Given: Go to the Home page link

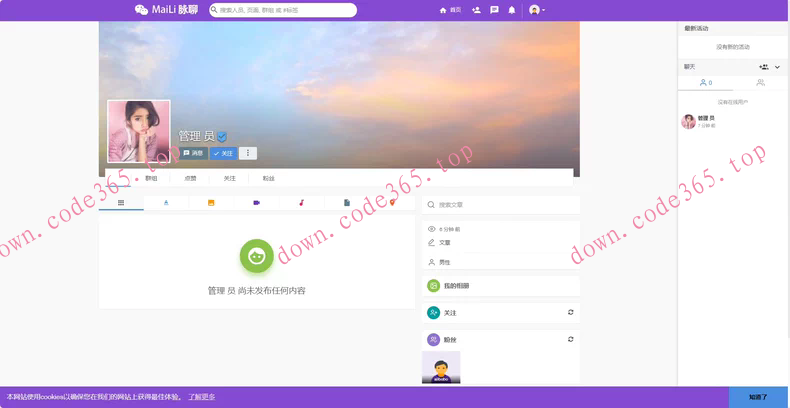Looking at the screenshot, I should click(x=450, y=10).
